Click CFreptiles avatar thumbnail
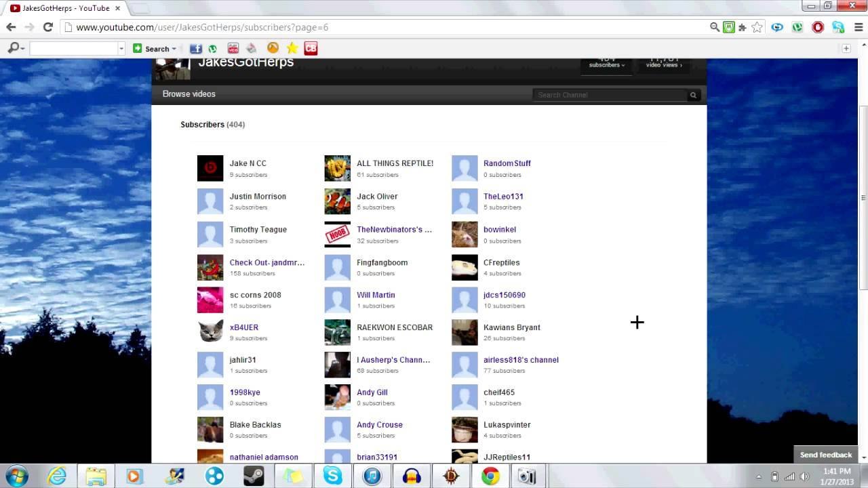This screenshot has width=868, height=488. (x=465, y=267)
